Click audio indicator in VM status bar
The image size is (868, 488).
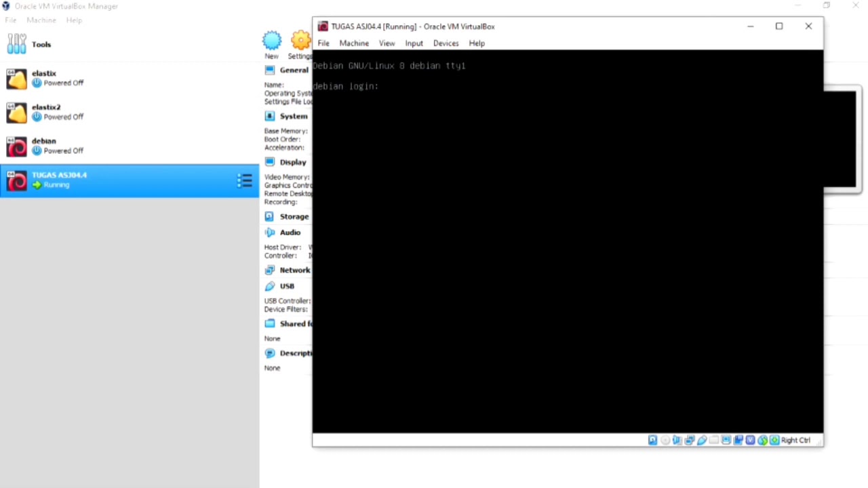[677, 440]
